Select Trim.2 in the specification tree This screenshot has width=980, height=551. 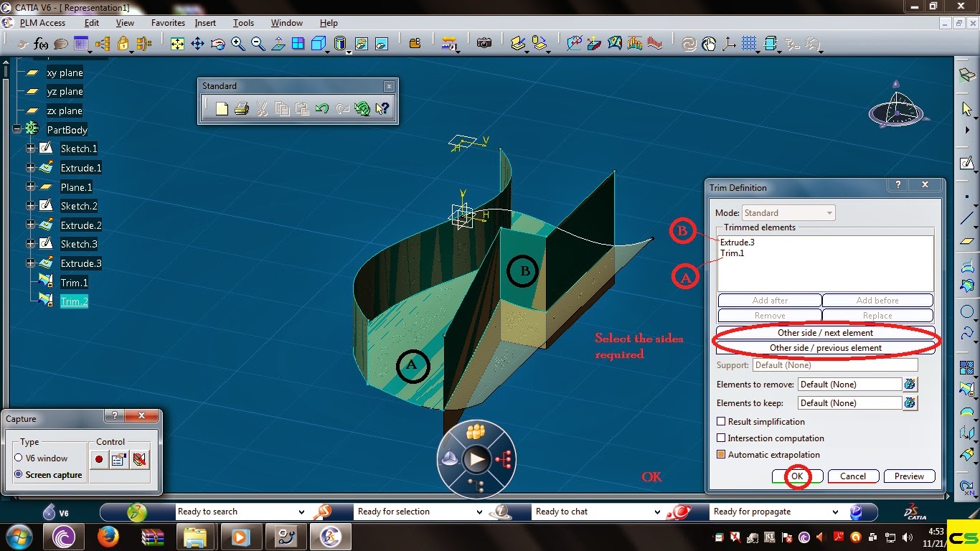75,301
